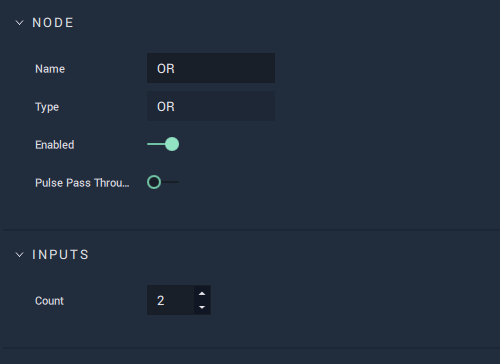Image resolution: width=500 pixels, height=364 pixels.
Task: Disable the Enabled toggle
Action: click(163, 144)
